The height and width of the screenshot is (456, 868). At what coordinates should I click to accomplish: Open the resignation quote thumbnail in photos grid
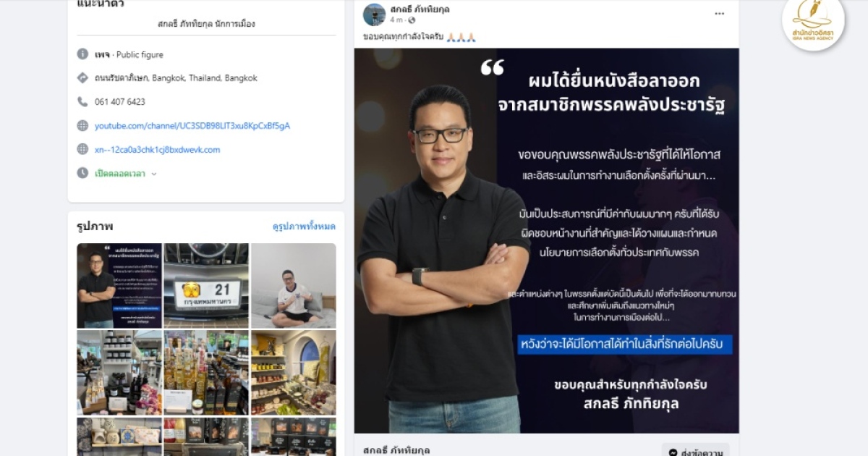pyautogui.click(x=119, y=286)
